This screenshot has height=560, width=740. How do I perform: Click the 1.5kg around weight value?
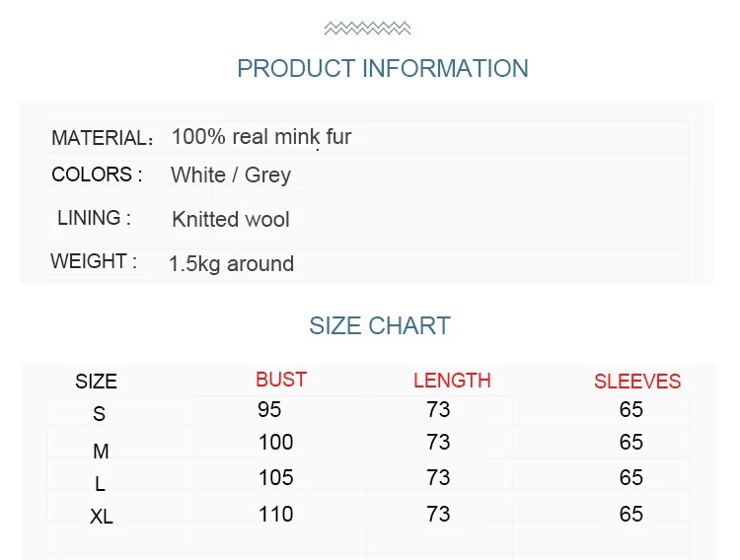point(231,263)
